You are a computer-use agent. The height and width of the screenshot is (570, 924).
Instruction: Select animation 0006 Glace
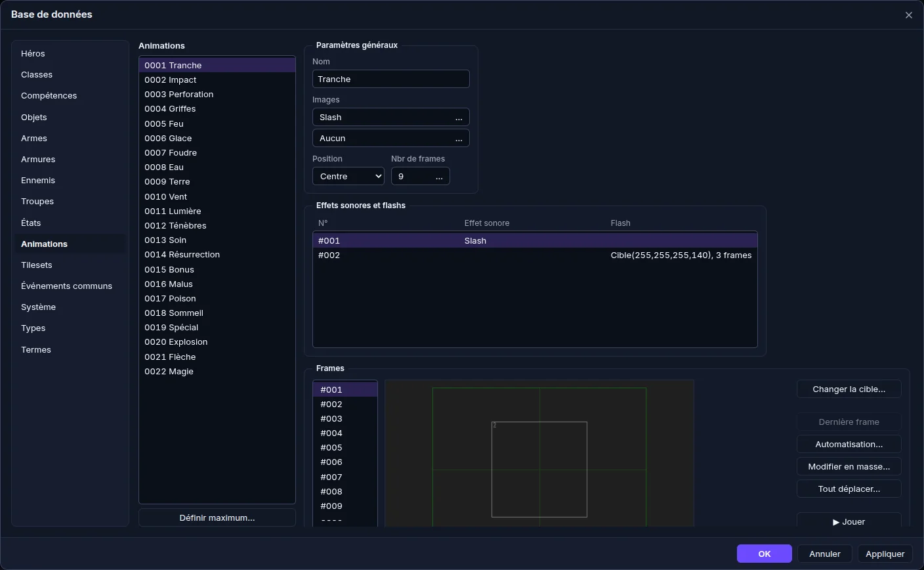[217, 138]
